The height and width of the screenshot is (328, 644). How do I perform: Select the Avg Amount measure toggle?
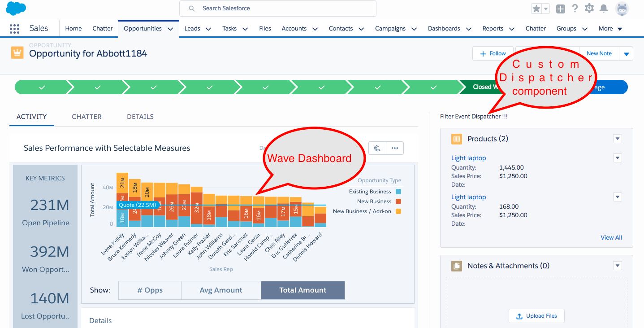click(x=221, y=290)
